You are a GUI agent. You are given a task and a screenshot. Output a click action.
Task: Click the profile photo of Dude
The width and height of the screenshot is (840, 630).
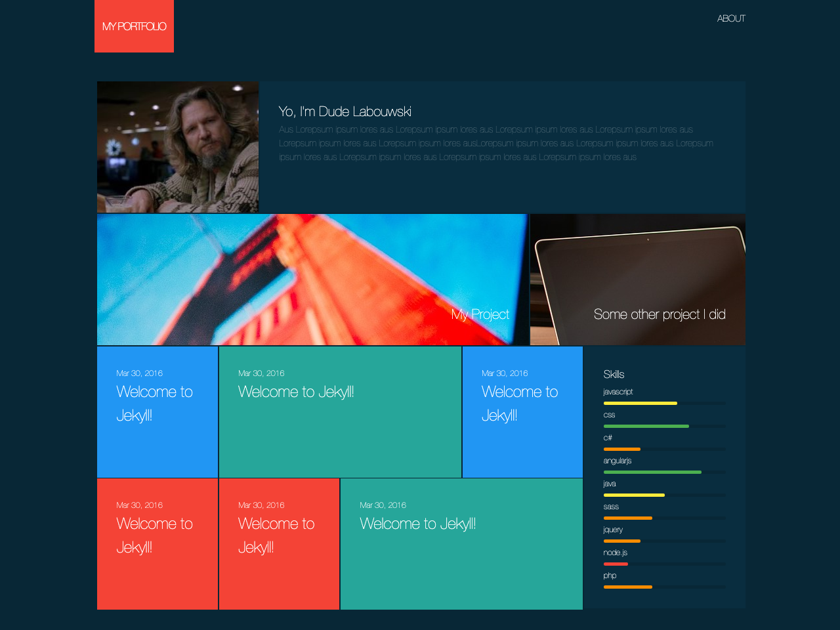pyautogui.click(x=178, y=147)
